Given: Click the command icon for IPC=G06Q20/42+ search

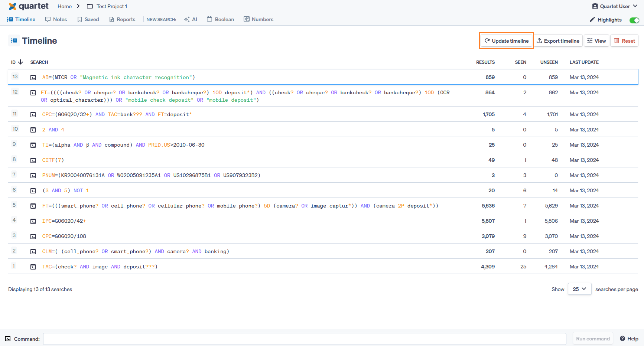Looking at the screenshot, I should coord(33,221).
